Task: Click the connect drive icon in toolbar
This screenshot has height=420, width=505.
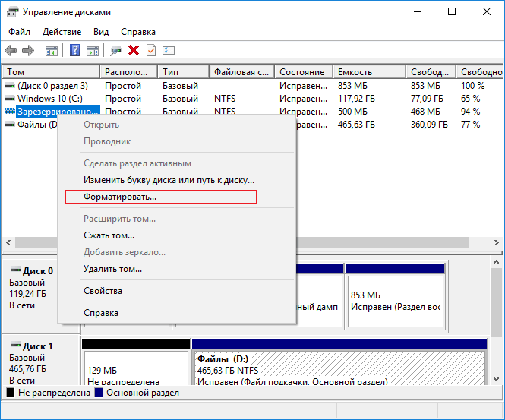Action: [115, 51]
